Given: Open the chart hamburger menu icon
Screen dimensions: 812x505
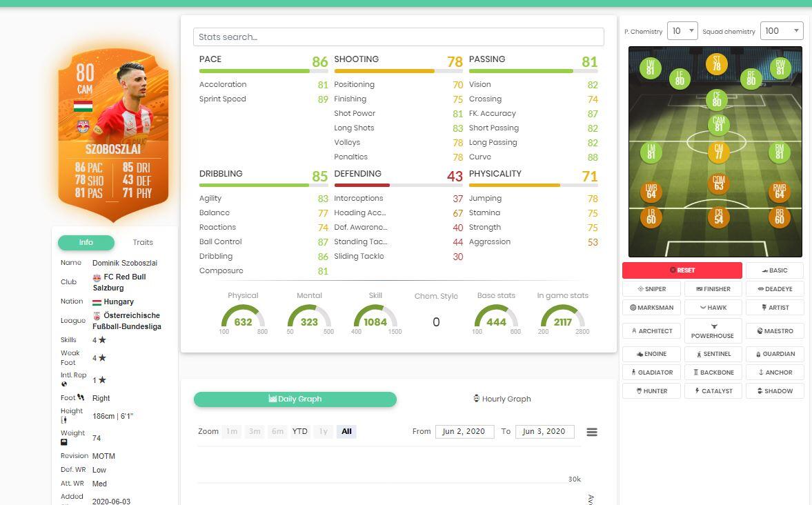Looking at the screenshot, I should click(591, 432).
